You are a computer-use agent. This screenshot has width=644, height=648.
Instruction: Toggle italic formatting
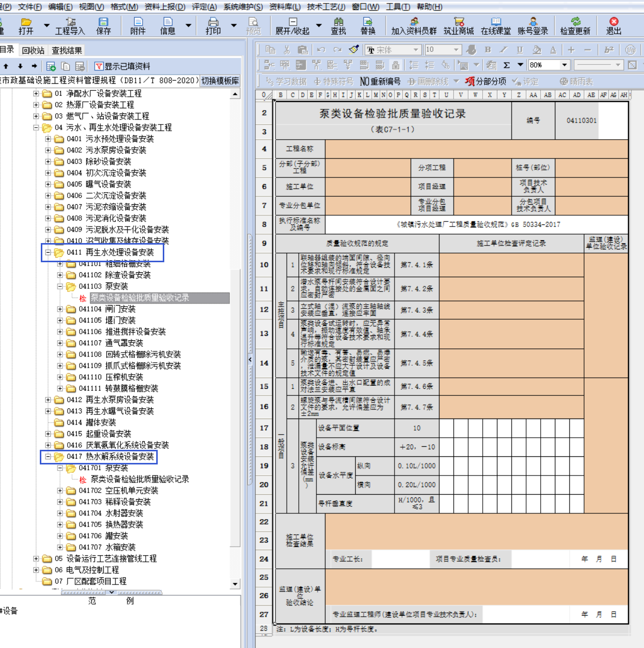pyautogui.click(x=503, y=49)
